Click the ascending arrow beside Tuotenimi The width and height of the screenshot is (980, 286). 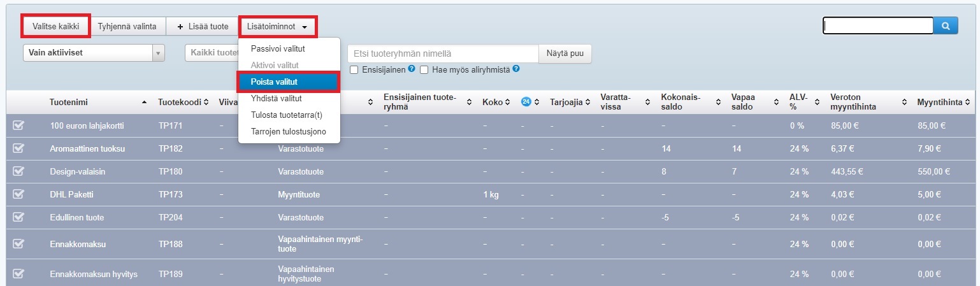[144, 102]
